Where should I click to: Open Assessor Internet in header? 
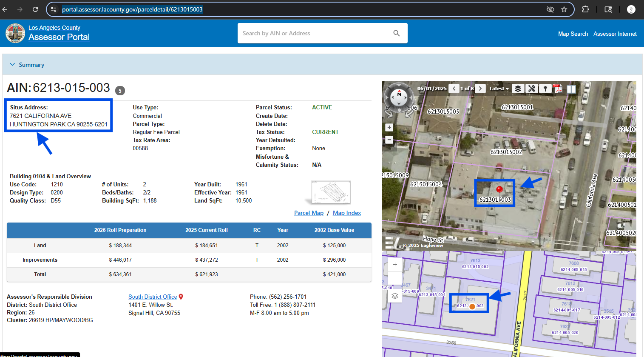[615, 34]
